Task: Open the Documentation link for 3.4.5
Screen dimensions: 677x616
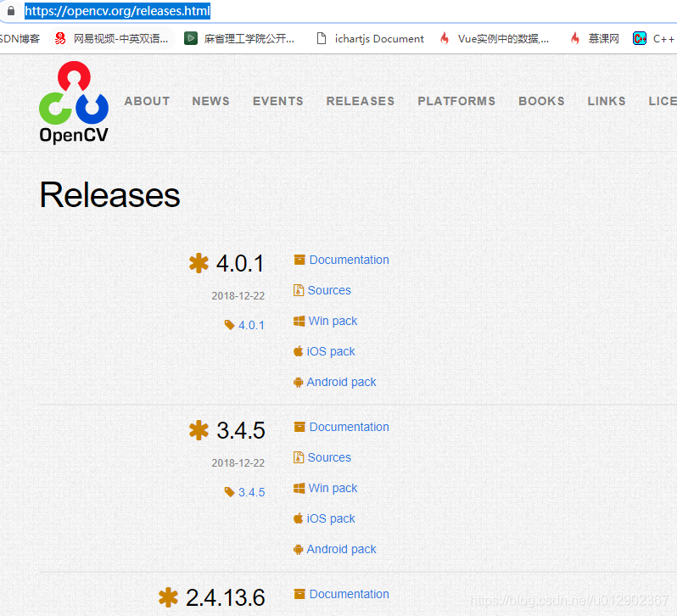Action: 349,427
